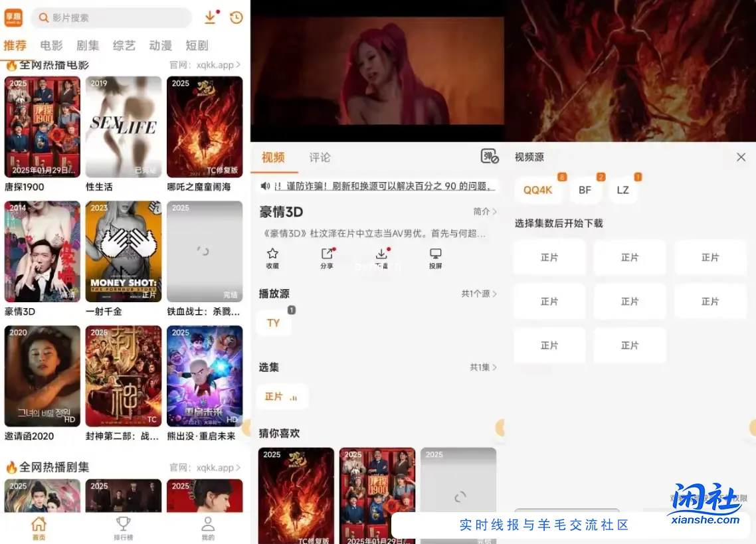Screen dimensions: 756x544
Task: Expand the 简介 movie synopsis
Action: [486, 211]
